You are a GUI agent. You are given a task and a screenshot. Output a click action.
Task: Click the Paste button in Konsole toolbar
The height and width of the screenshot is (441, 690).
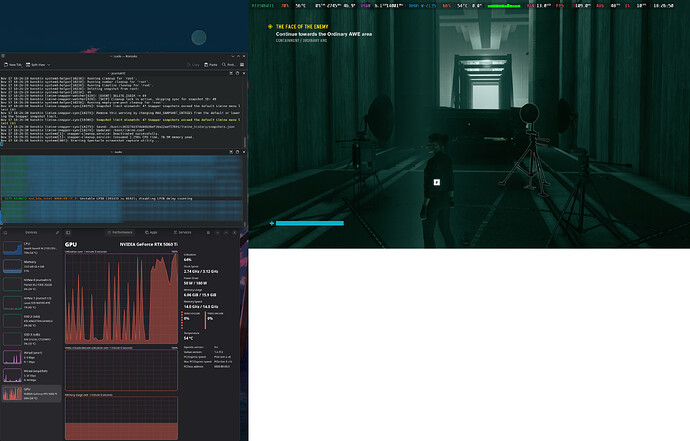click(x=211, y=65)
